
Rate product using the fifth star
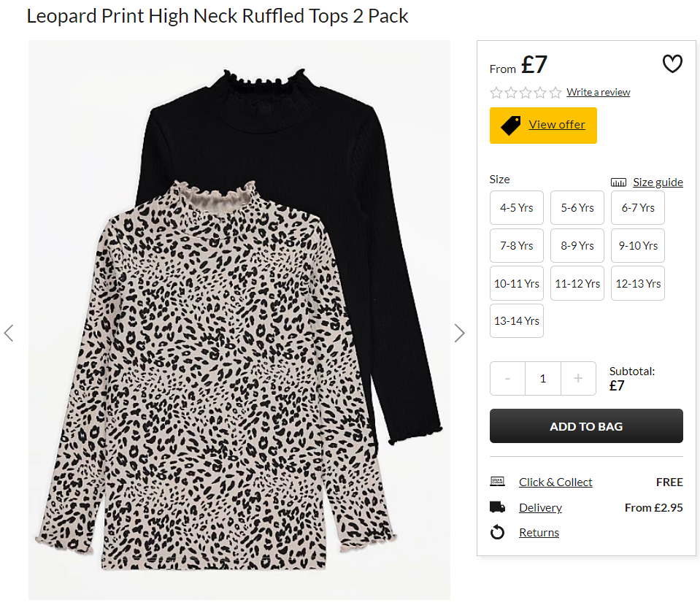tap(555, 92)
